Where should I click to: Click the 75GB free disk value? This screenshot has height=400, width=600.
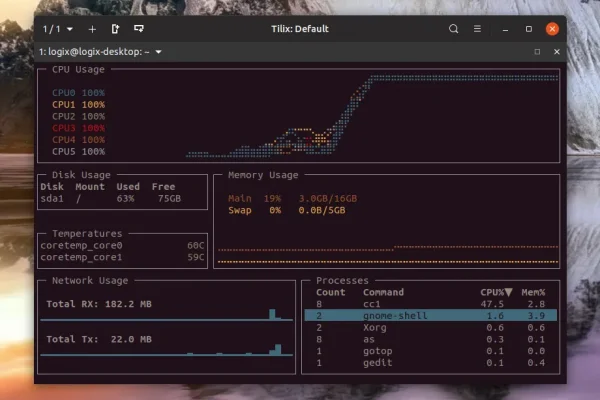[x=170, y=199]
